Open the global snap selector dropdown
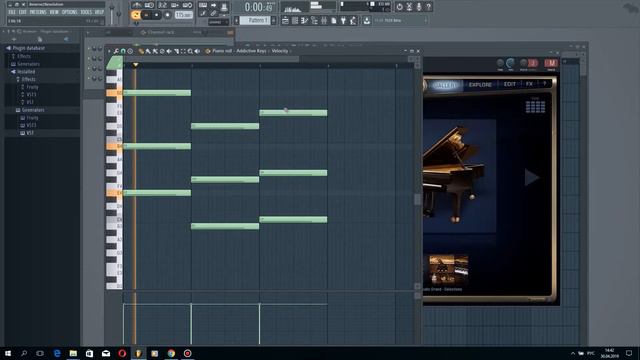 [218, 22]
